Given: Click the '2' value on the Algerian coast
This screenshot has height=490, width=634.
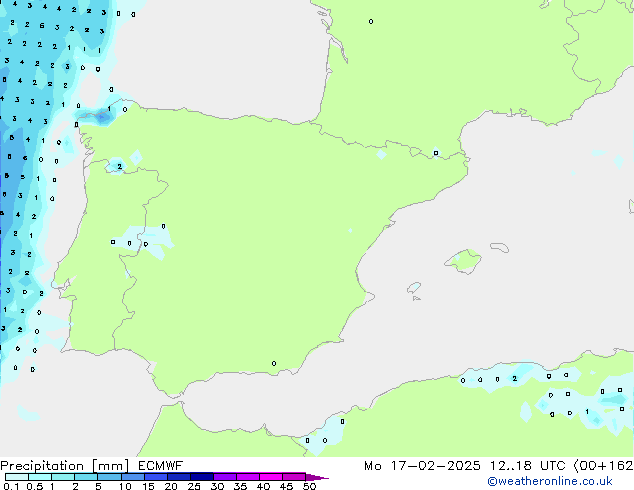Looking at the screenshot, I should pos(514,379).
